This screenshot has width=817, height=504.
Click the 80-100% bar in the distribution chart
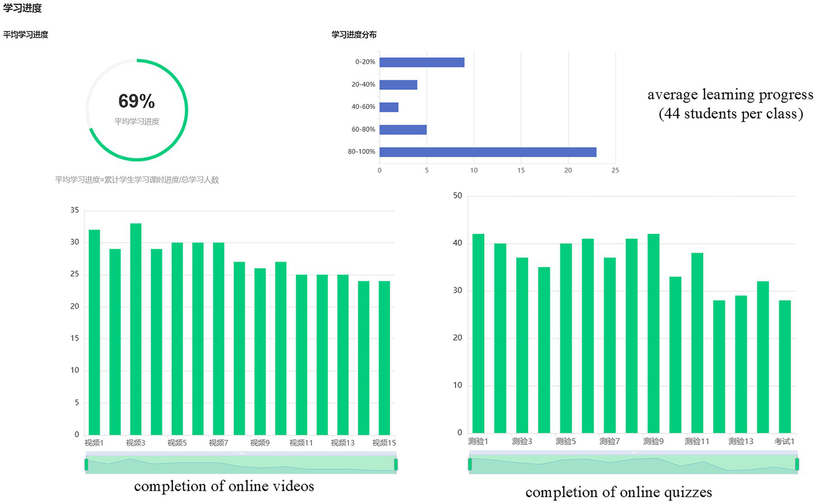pos(488,152)
